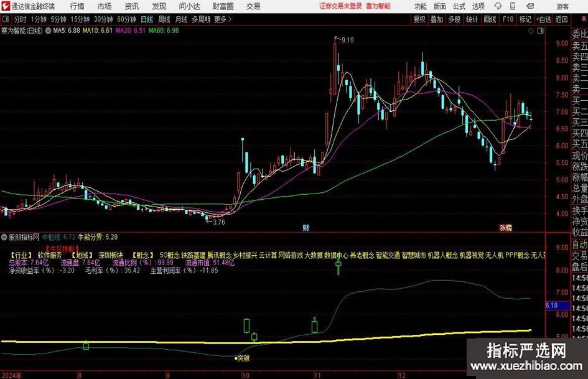Expand the 赛为智能(日线) indicator dropdown arrow
The height and width of the screenshot is (379, 588).
pyautogui.click(x=48, y=30)
